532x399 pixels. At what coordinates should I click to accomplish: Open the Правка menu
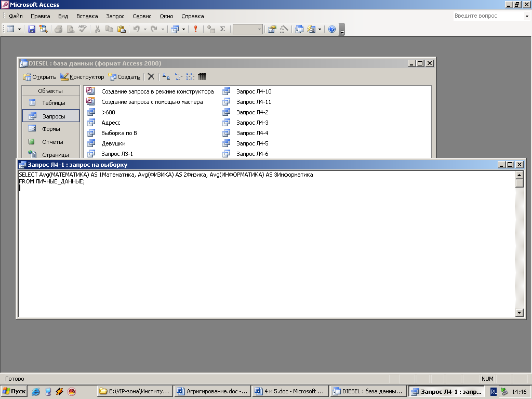click(x=40, y=16)
